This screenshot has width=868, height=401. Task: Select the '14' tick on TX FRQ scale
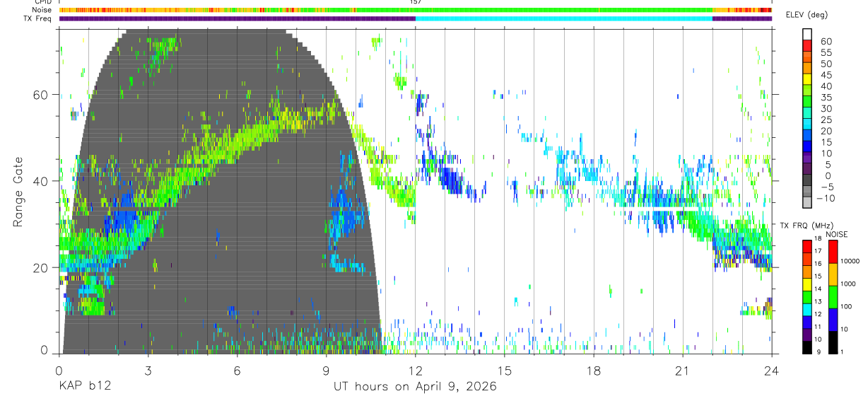(816, 289)
